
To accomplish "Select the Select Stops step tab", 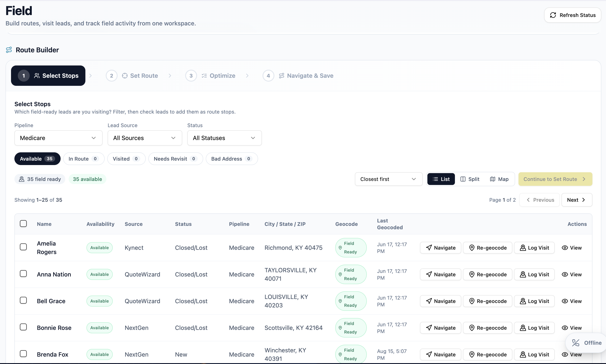I will [48, 76].
